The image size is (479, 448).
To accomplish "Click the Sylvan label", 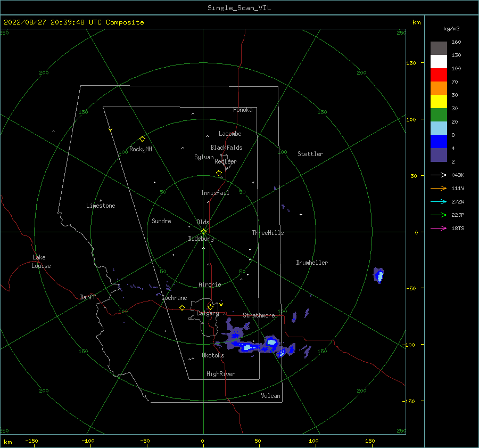I will 204,157.
